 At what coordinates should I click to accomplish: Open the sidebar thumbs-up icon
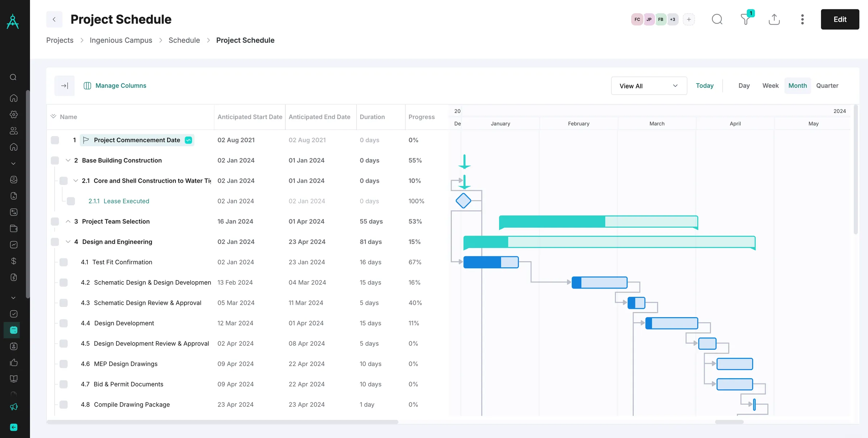click(x=13, y=362)
